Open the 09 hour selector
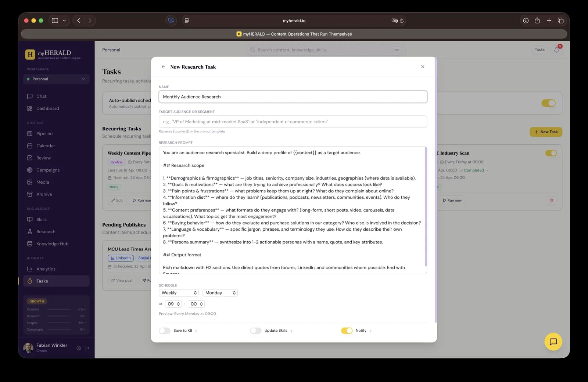Viewport: 588px width, 382px height. pos(173,304)
